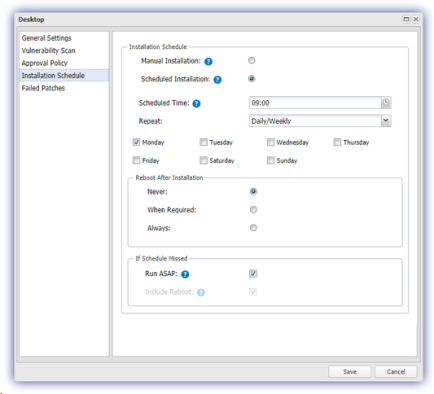Click the Manual Installation label

[171, 61]
